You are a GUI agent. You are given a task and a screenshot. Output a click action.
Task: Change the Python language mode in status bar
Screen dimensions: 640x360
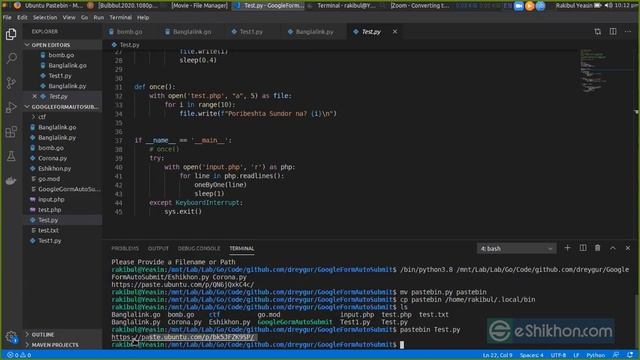[x=595, y=355]
